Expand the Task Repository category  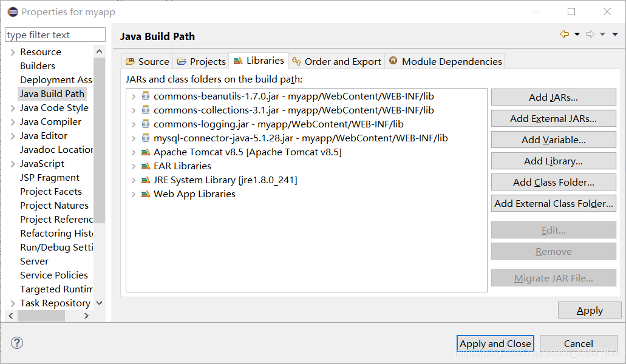pos(13,303)
